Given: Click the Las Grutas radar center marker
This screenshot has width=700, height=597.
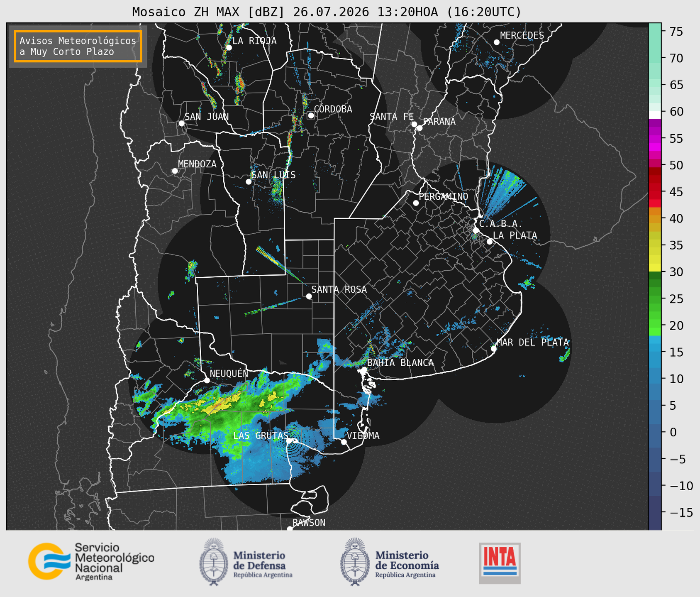Looking at the screenshot, I should click(290, 440).
